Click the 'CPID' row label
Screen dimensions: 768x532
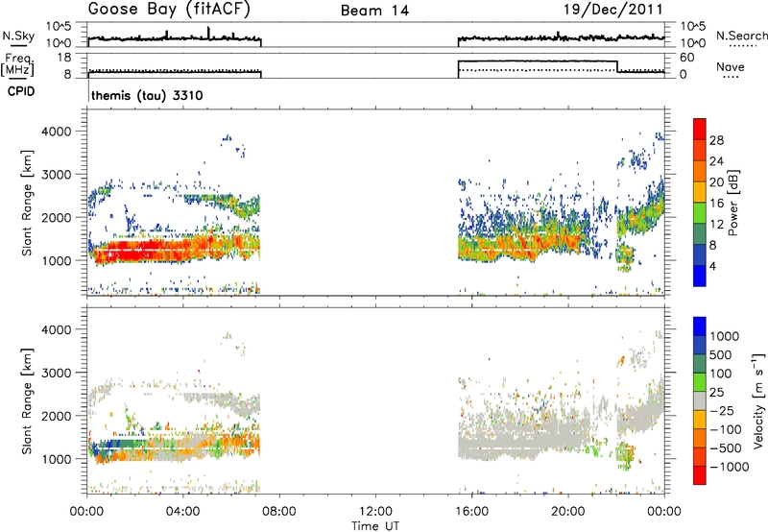coord(21,91)
